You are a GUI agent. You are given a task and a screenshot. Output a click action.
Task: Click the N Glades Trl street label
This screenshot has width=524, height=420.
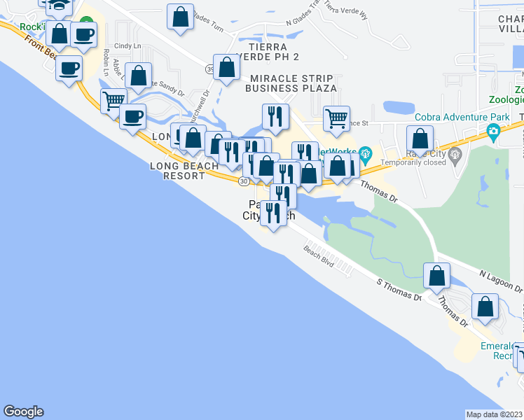click(x=303, y=13)
